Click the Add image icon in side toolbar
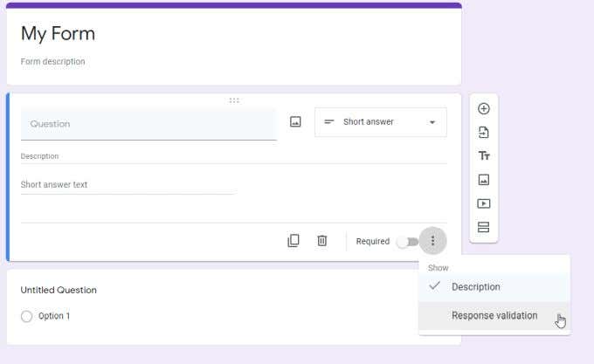Image resolution: width=594 pixels, height=364 pixels. click(483, 180)
